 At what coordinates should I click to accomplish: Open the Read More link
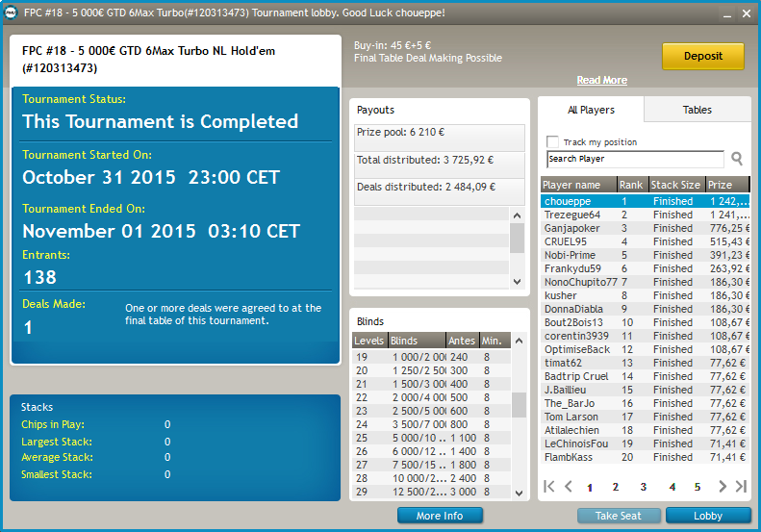pos(602,80)
